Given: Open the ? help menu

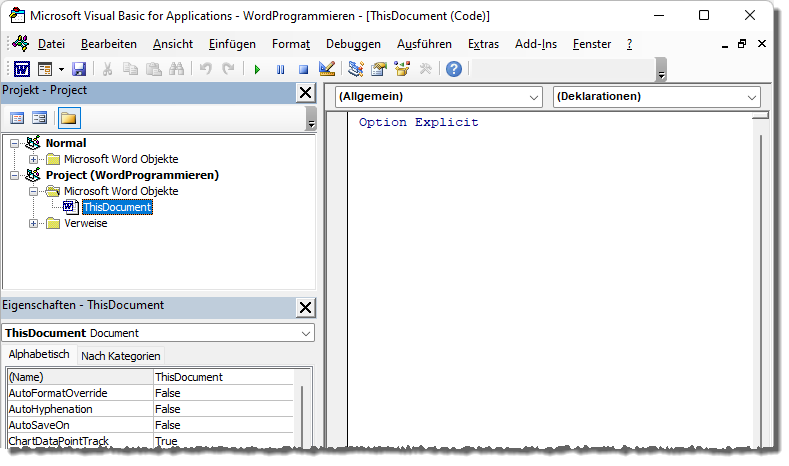Looking at the screenshot, I should click(x=629, y=44).
